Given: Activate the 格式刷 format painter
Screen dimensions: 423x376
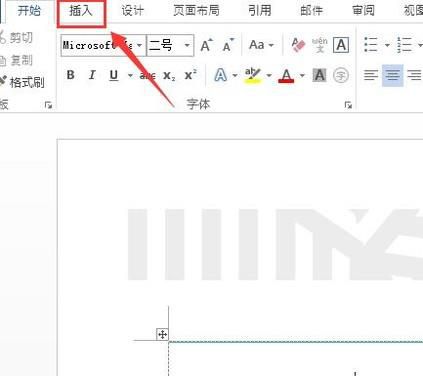Looking at the screenshot, I should coord(22,82).
